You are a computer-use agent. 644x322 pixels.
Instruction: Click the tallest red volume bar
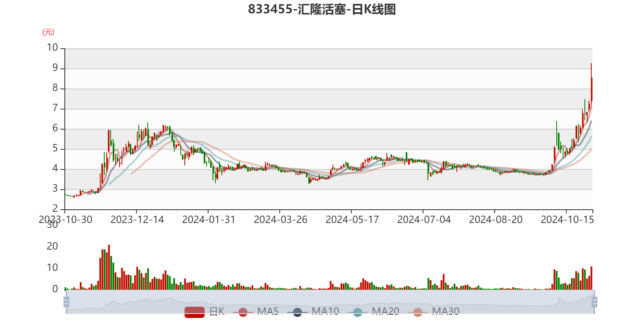109,267
